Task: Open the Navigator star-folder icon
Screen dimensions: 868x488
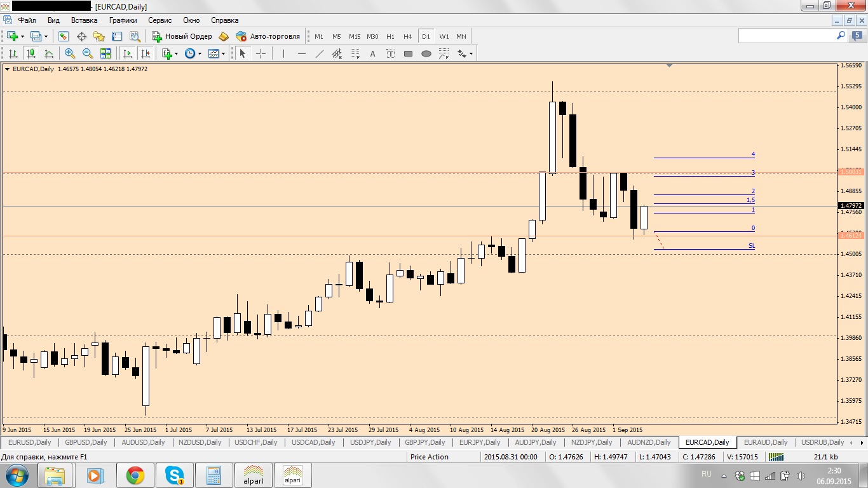Action: 99,36
